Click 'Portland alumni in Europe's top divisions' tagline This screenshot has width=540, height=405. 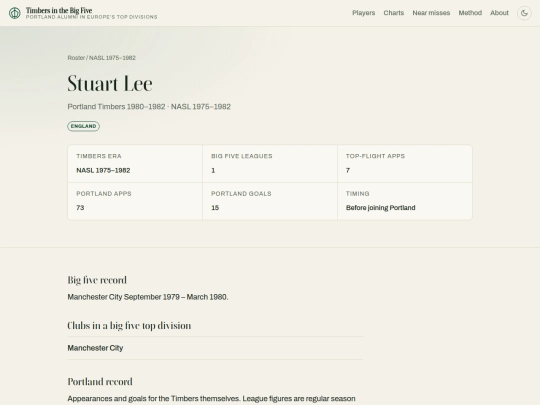(92, 17)
